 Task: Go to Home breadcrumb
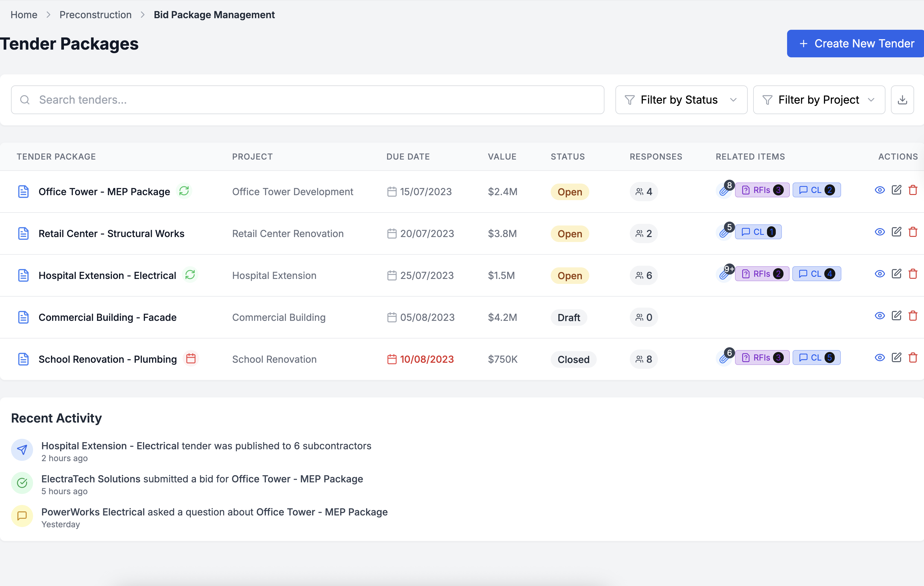tap(24, 15)
